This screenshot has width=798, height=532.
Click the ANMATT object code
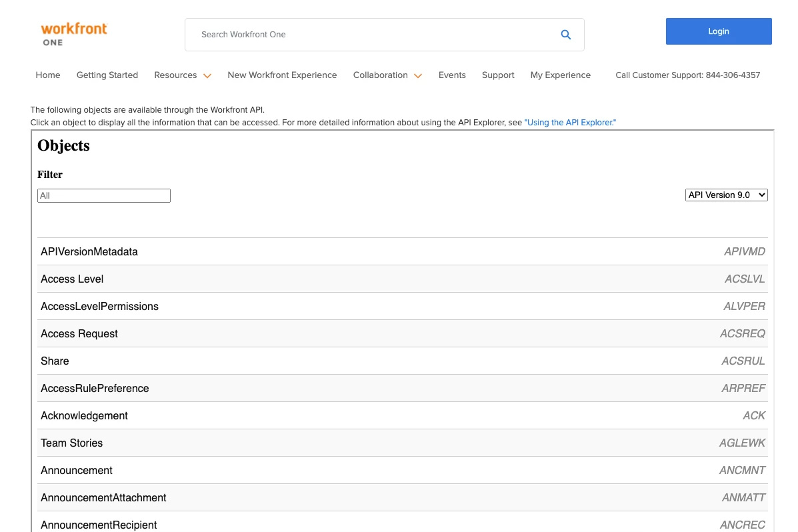click(743, 497)
